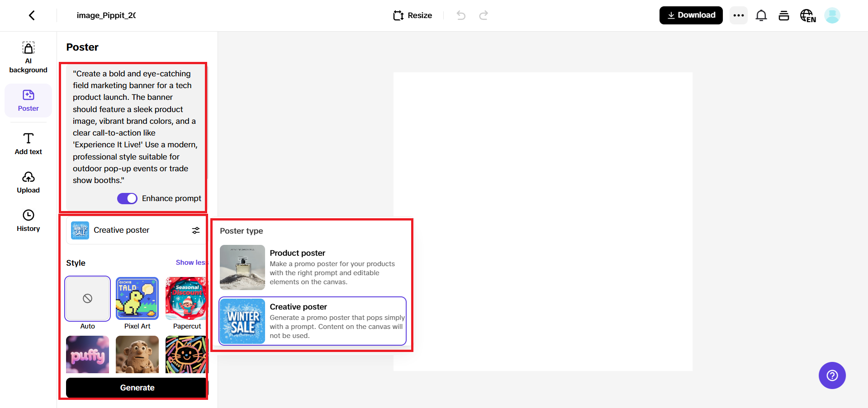Open the Upload panel
This screenshot has width=868, height=408.
click(x=28, y=183)
